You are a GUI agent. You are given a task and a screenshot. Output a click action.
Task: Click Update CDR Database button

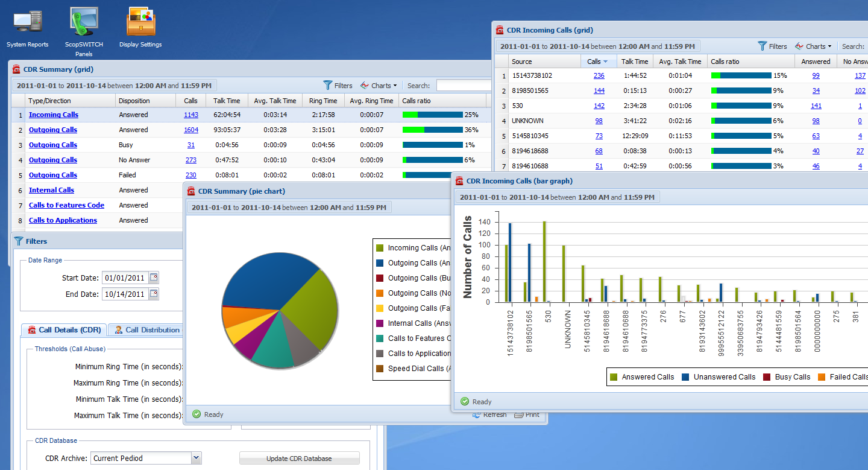tap(299, 459)
